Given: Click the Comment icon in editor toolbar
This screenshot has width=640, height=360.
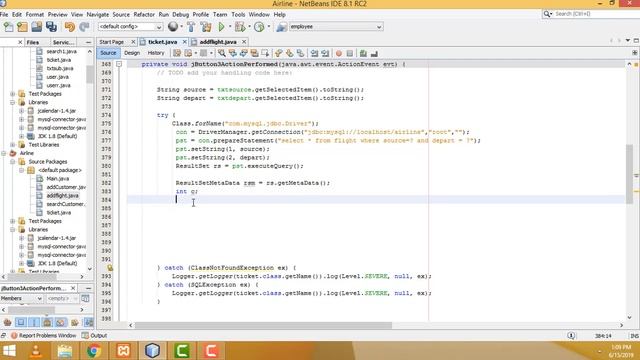Looking at the screenshot, I should (363, 53).
